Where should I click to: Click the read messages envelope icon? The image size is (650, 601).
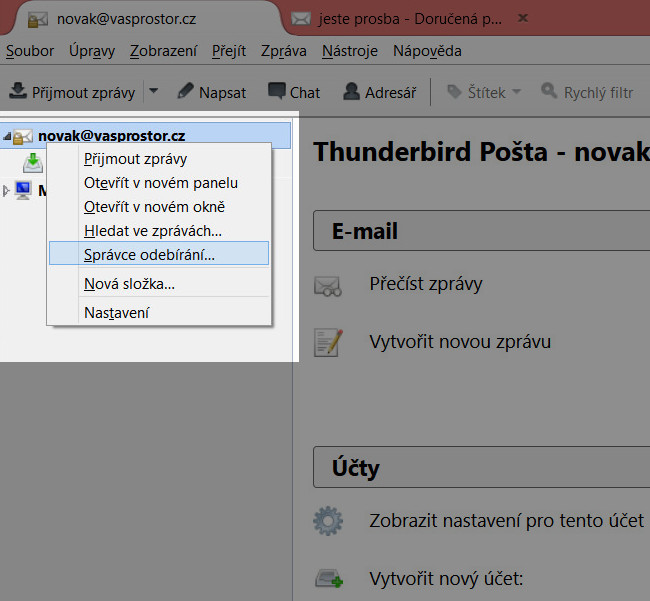click(x=327, y=286)
